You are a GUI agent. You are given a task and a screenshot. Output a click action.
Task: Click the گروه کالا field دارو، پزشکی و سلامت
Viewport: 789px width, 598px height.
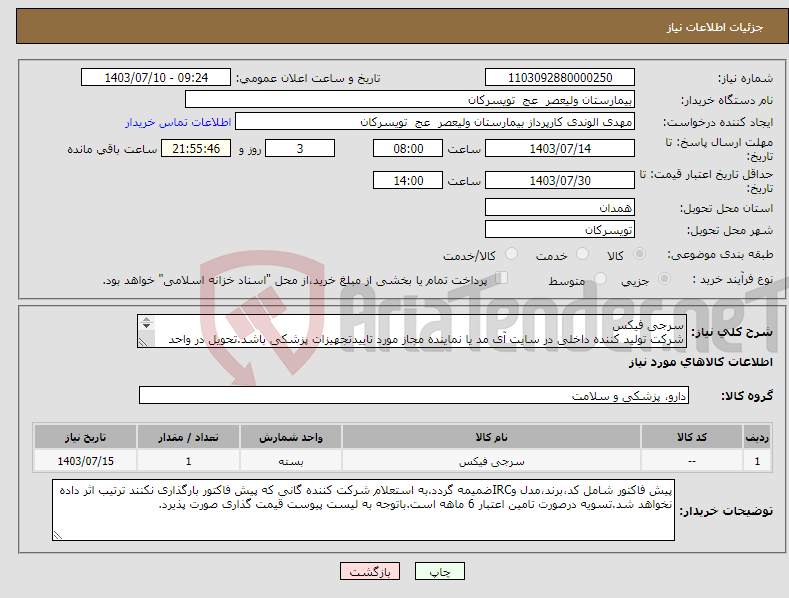click(414, 396)
